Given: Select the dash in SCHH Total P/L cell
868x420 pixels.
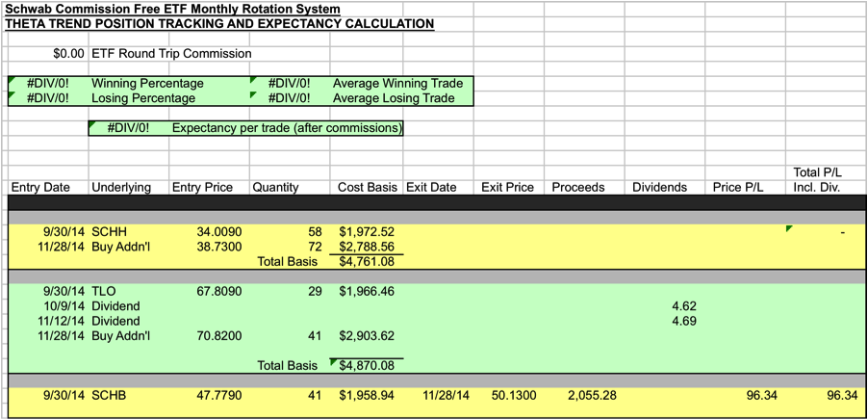Looking at the screenshot, I should (x=842, y=232).
